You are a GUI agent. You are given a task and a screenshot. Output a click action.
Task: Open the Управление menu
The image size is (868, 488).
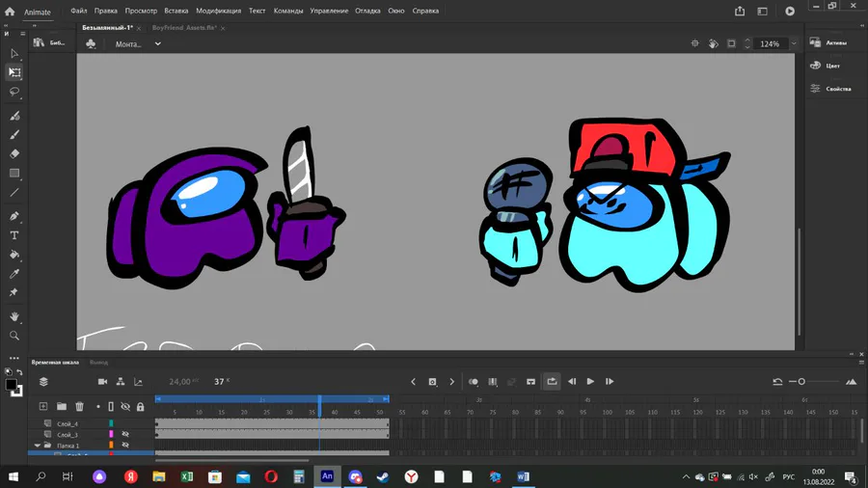point(329,11)
